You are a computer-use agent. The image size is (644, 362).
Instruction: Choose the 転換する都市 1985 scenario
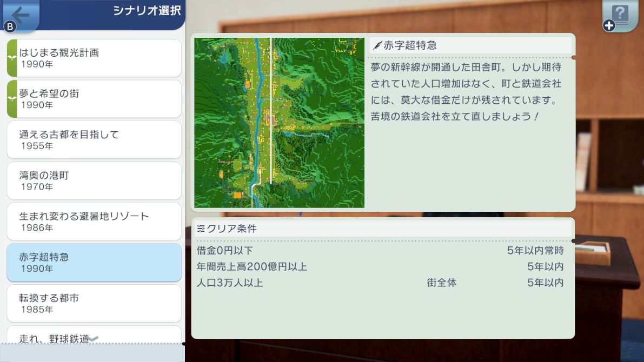tap(94, 303)
